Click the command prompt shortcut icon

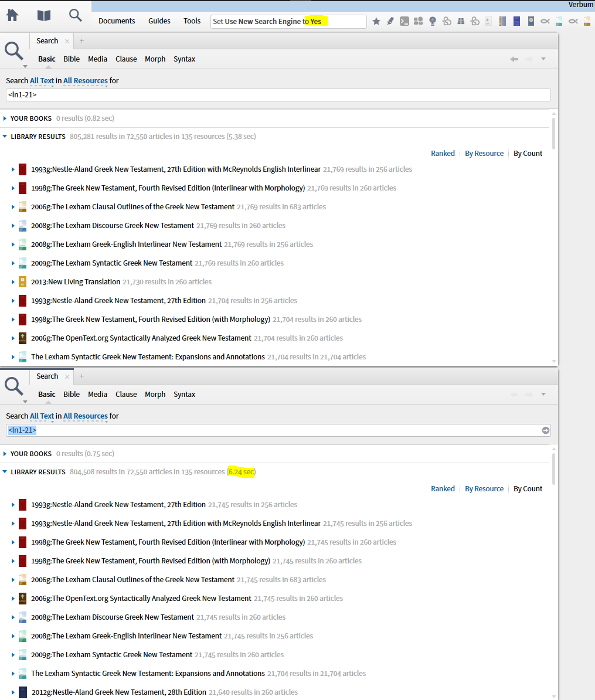(x=404, y=21)
